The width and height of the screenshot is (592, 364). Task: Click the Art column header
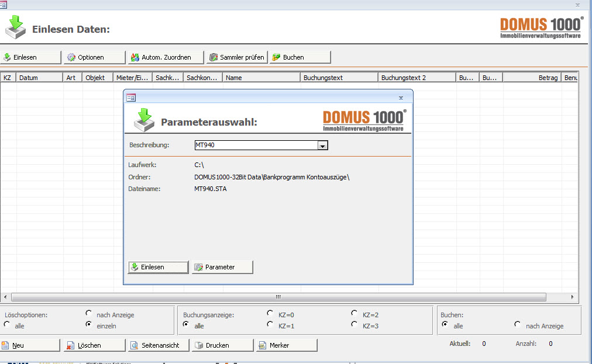point(73,78)
